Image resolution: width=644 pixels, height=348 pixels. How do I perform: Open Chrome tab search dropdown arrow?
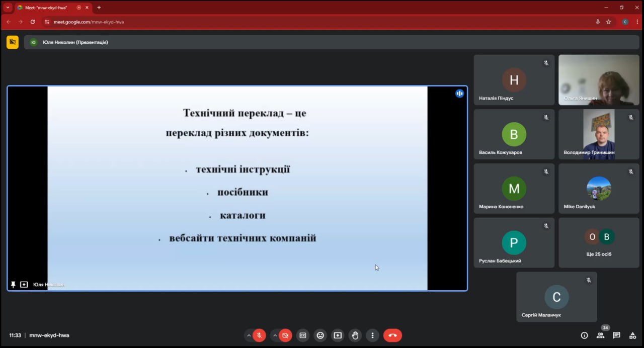coord(8,8)
